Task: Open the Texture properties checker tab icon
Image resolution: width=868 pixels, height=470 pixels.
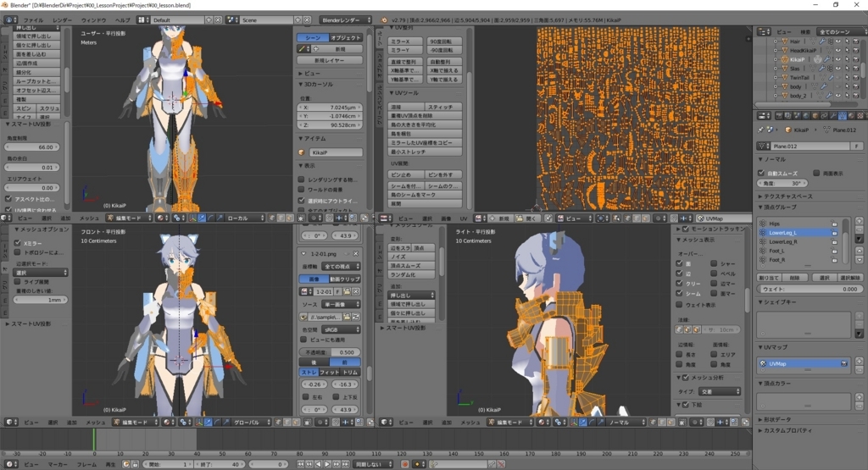Action: [x=860, y=115]
